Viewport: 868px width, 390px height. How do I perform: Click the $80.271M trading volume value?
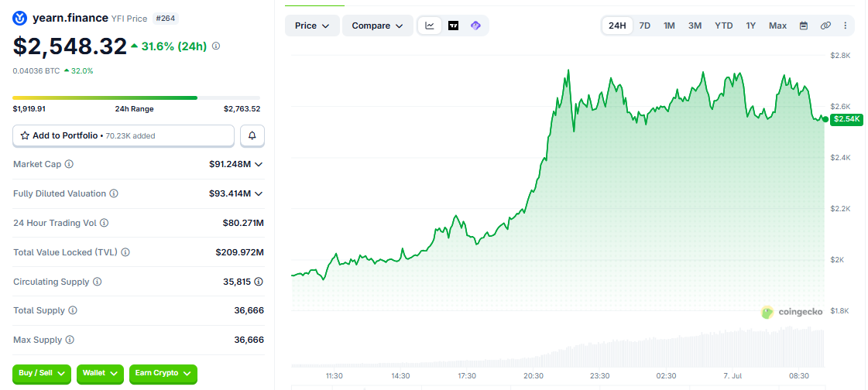tap(243, 223)
